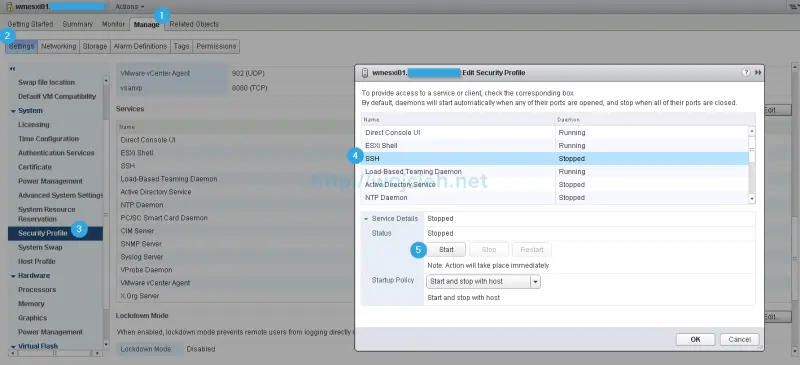Select Default VM Compatibility in sidebar
Screen dimensions: 800x365
pyautogui.click(x=57, y=96)
